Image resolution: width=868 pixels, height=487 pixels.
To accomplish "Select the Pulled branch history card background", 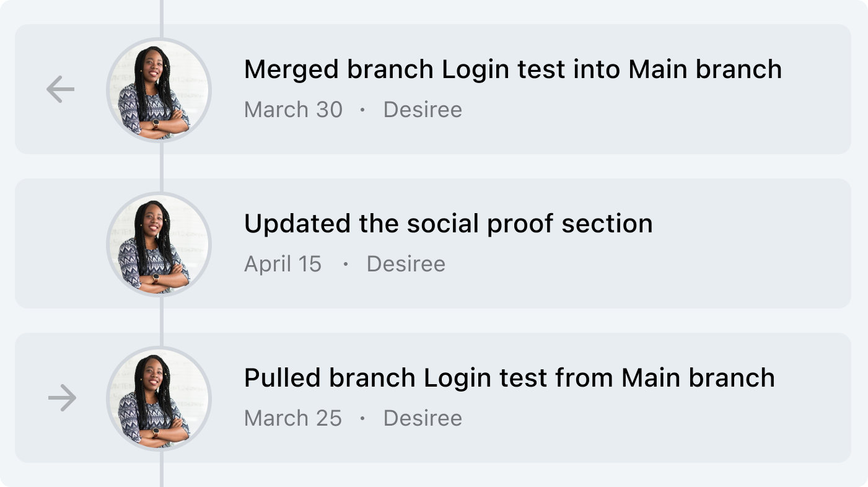I will [433, 398].
